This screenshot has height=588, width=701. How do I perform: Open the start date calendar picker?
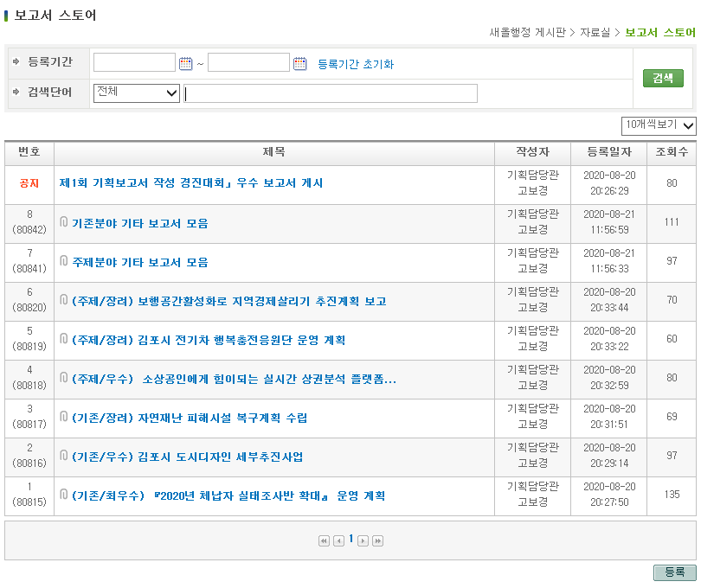[185, 63]
